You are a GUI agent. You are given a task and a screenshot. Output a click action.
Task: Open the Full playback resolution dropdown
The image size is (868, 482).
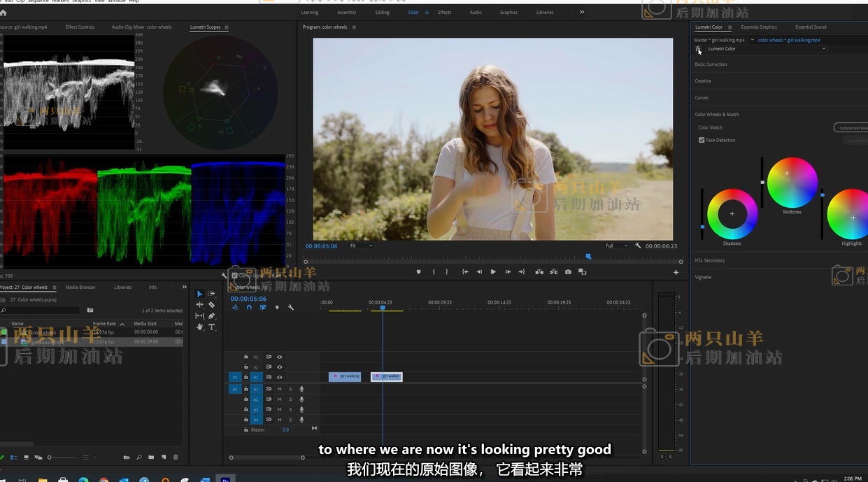(x=616, y=246)
